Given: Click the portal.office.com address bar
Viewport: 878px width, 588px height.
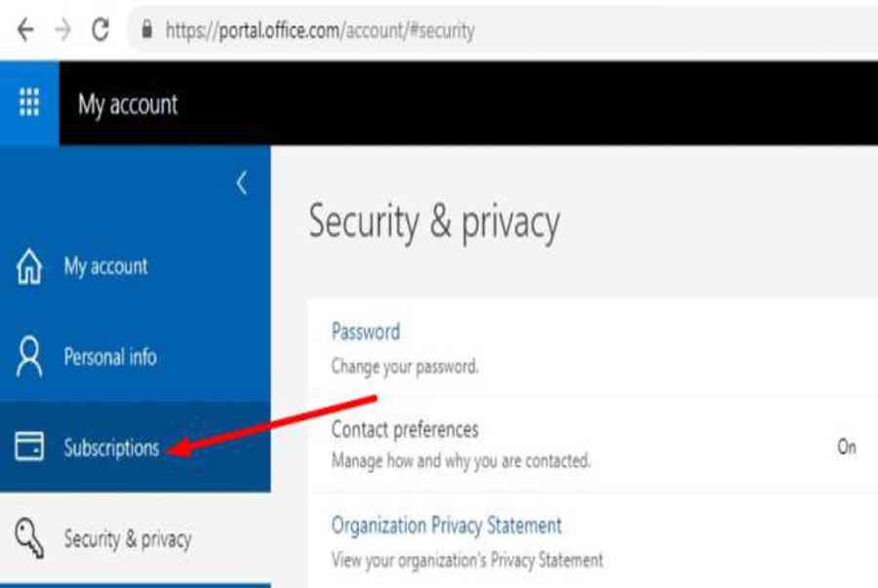Looking at the screenshot, I should [320, 30].
